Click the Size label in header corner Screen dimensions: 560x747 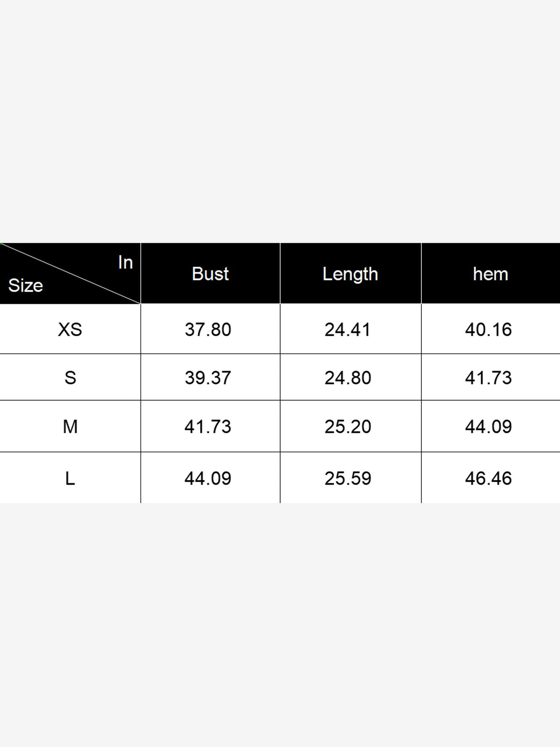(26, 285)
